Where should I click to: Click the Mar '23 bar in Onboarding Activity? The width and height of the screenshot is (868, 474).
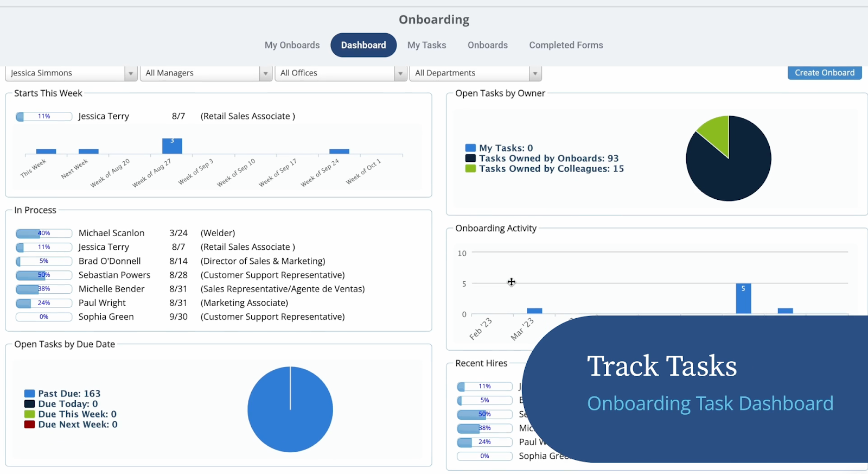coord(534,311)
